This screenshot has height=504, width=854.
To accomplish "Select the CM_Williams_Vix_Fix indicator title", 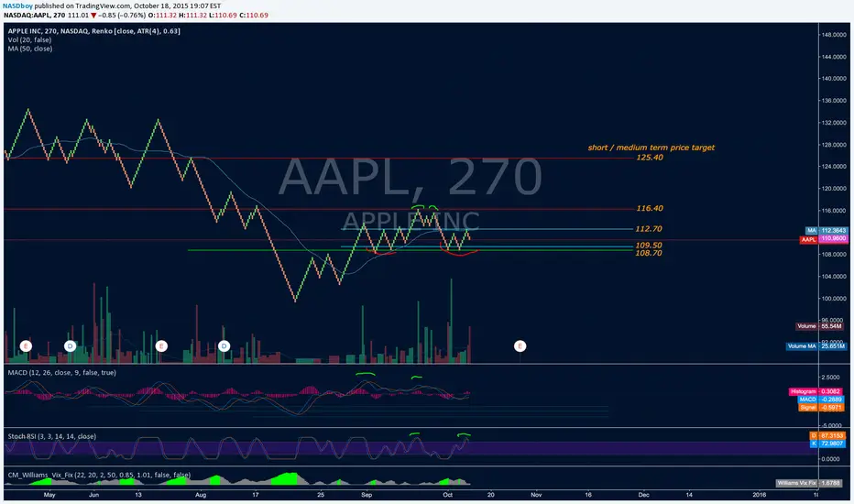I will pos(99,475).
